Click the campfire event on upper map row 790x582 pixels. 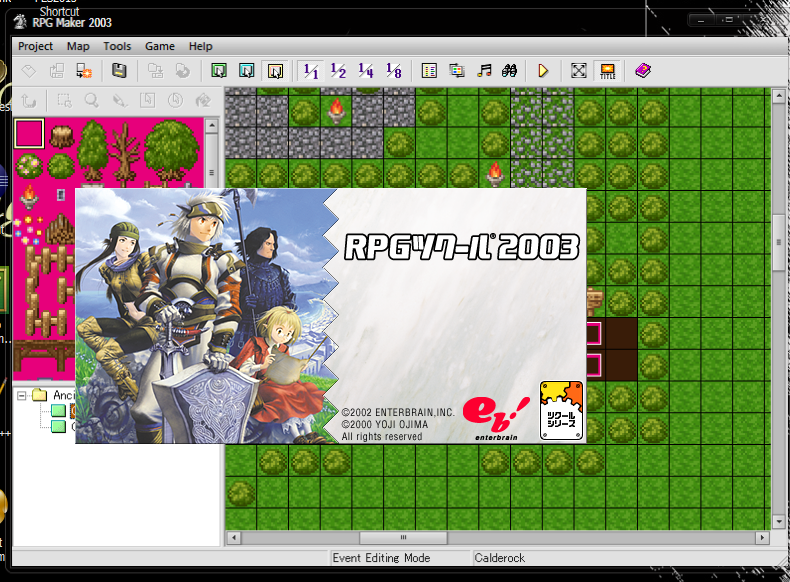pos(336,111)
